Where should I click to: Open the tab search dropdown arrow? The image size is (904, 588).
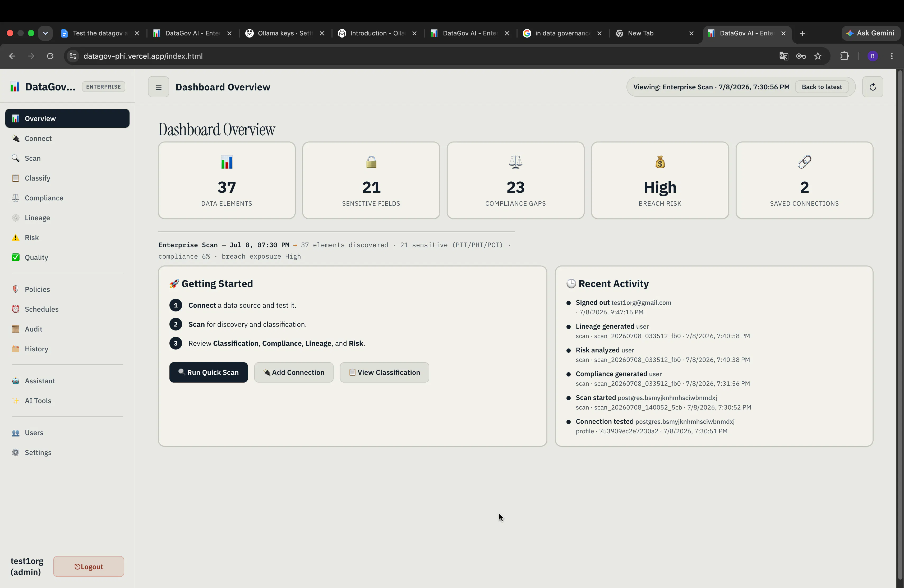45,33
